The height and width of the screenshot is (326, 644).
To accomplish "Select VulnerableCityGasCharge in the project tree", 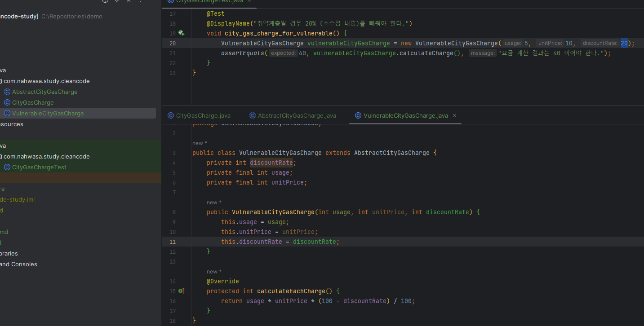I will pos(48,113).
